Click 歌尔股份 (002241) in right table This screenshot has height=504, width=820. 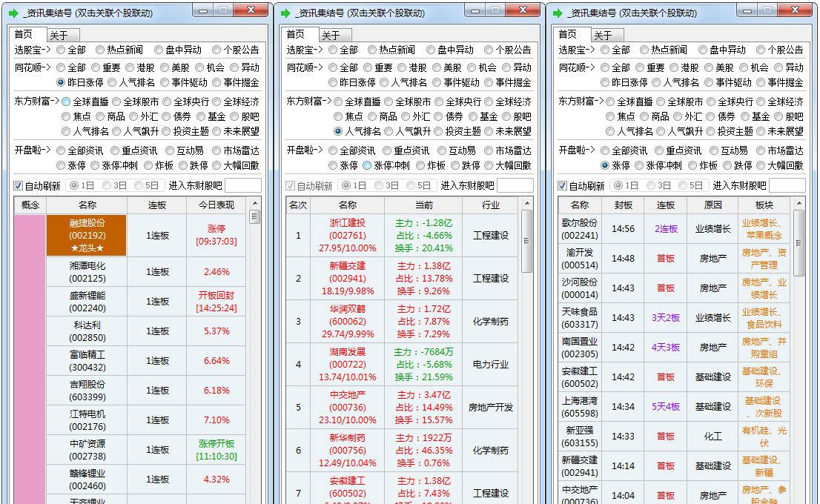tap(580, 229)
